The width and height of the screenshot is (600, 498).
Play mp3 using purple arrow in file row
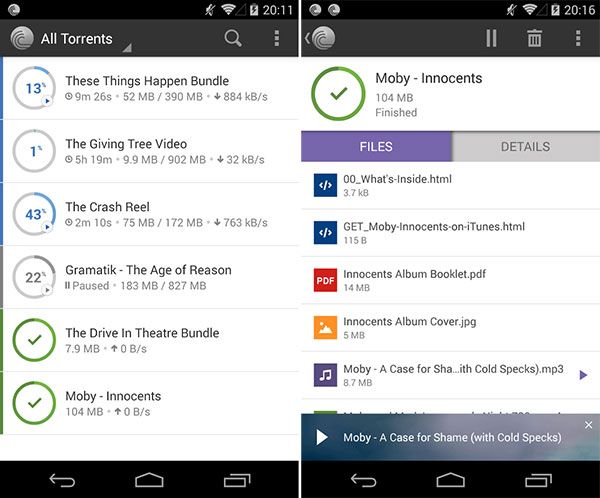tap(583, 375)
